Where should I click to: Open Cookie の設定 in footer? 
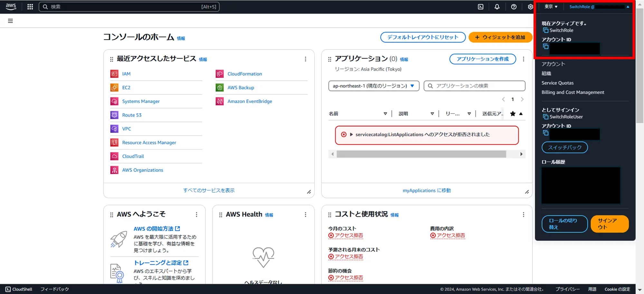(617, 289)
